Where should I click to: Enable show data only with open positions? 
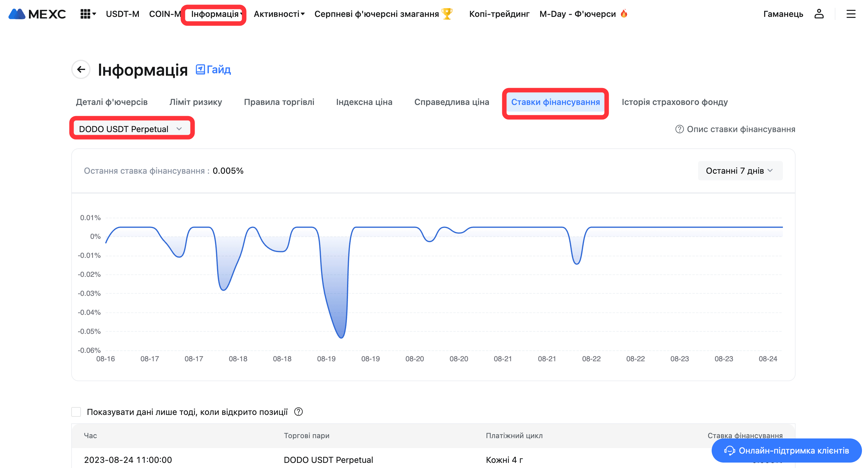[x=76, y=412]
